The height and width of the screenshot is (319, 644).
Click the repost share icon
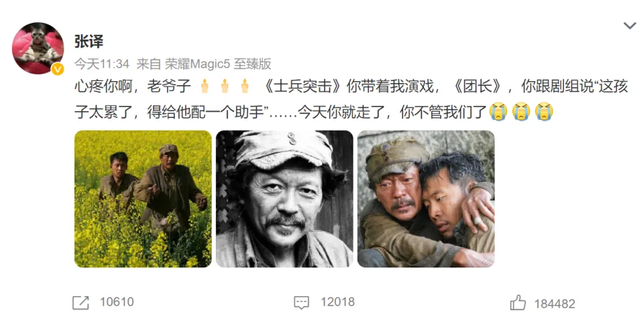(80, 303)
